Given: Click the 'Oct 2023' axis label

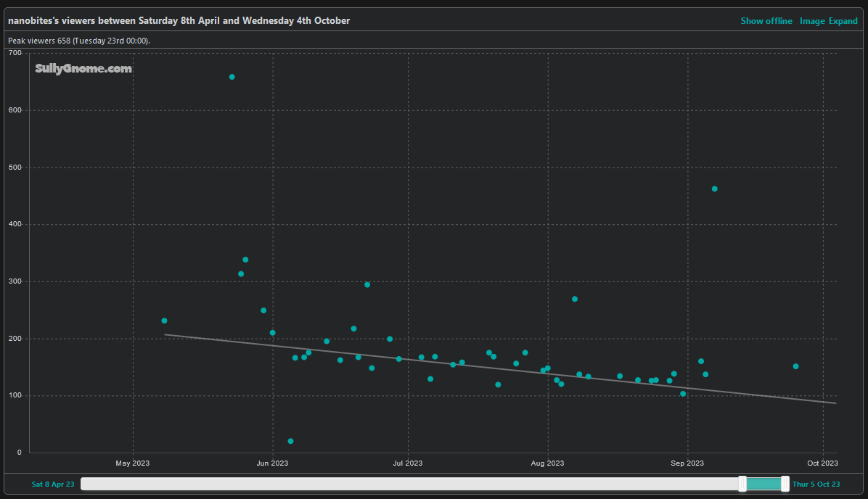Looking at the screenshot, I should (822, 463).
